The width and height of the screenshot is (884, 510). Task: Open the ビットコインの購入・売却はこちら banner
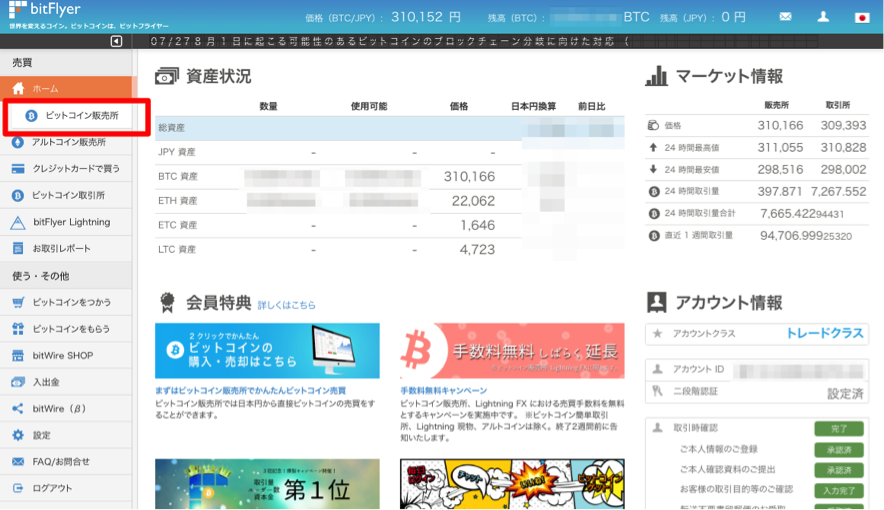coord(267,351)
